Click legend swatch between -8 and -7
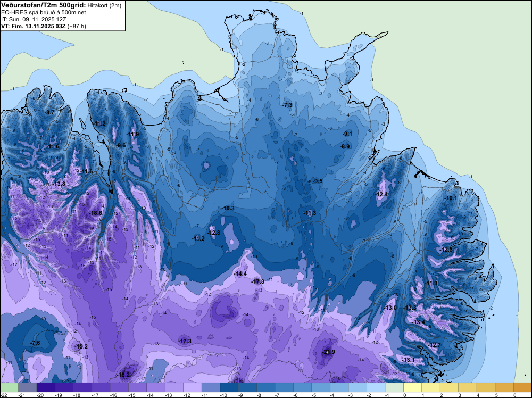The width and height of the screenshot is (532, 398). [x=265, y=387]
